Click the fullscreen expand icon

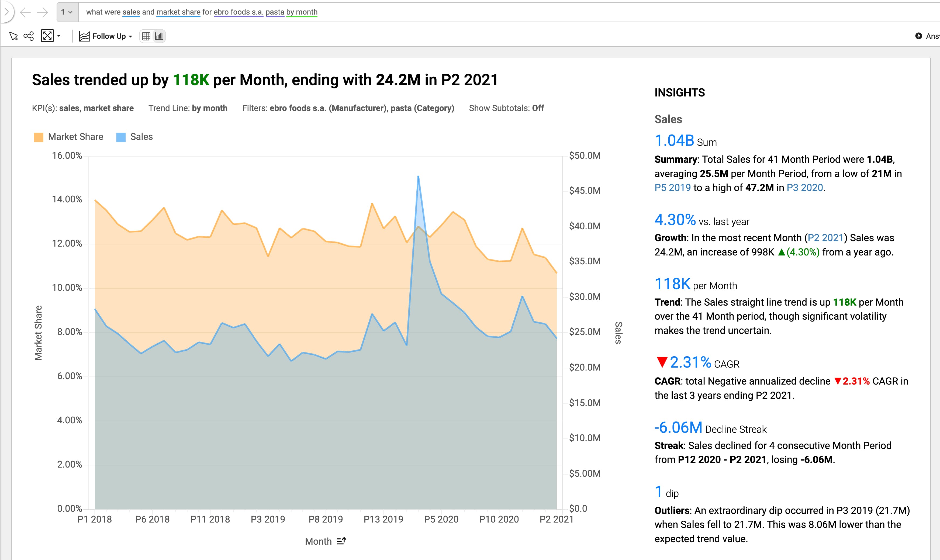47,36
